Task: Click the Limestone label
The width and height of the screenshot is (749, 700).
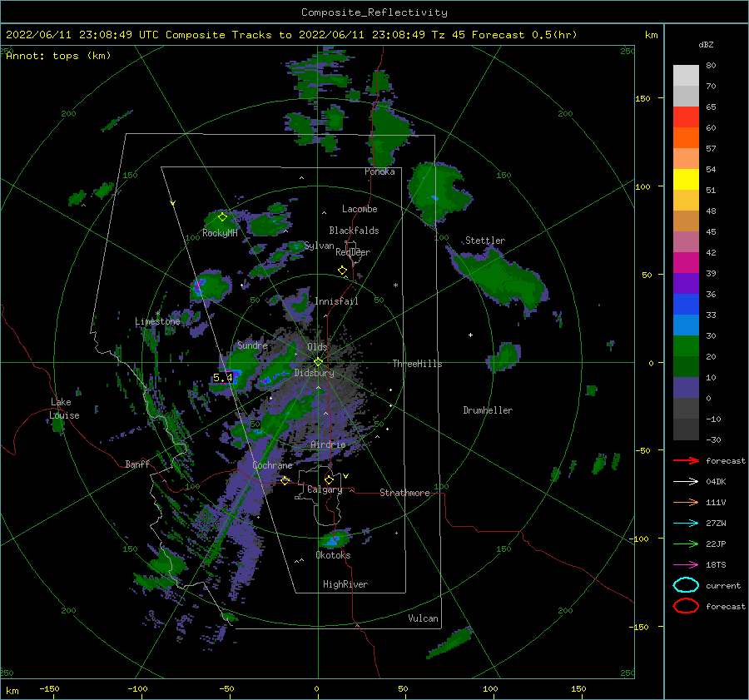Action: pyautogui.click(x=157, y=321)
